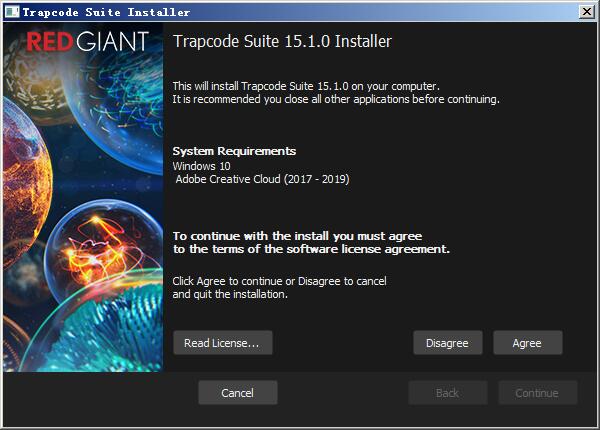Click 'to the terms of the software license' line
This screenshot has width=600, height=430.
pos(311,249)
